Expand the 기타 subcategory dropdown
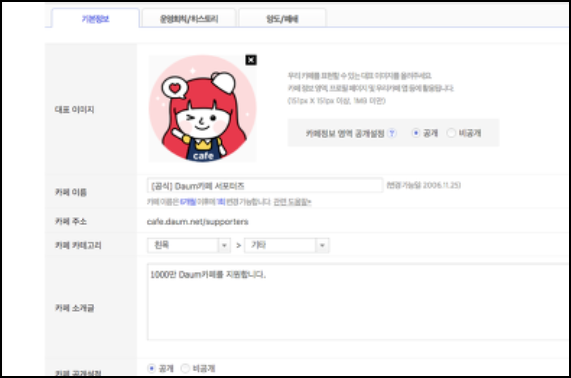This screenshot has height=378, width=571. [287, 245]
